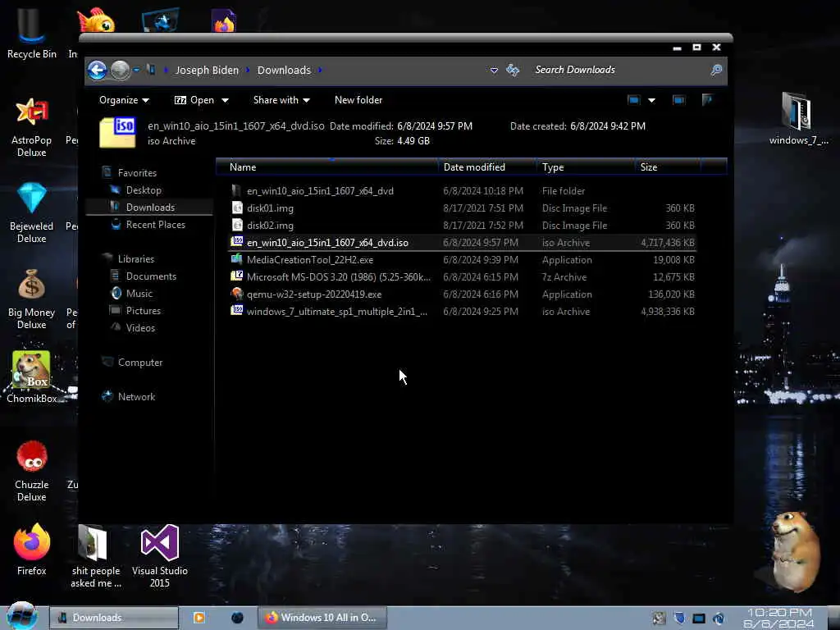Open the Organize menu

[x=125, y=100]
